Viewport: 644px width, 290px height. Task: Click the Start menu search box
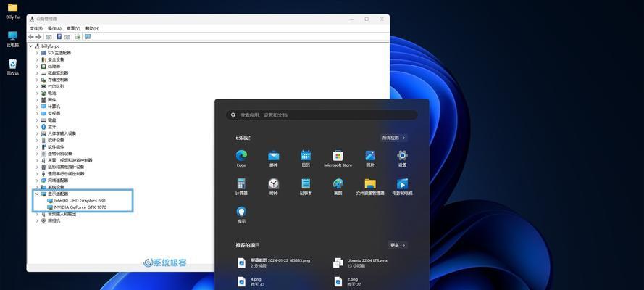(322, 115)
